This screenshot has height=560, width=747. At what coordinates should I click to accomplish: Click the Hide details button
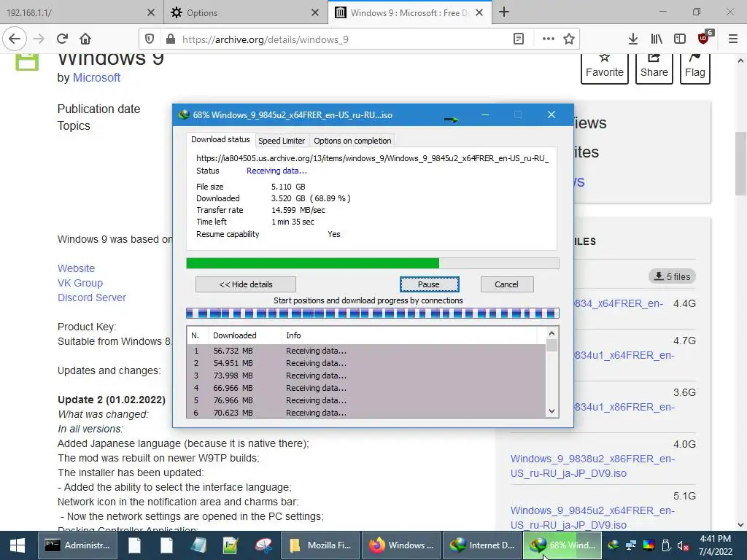click(246, 284)
